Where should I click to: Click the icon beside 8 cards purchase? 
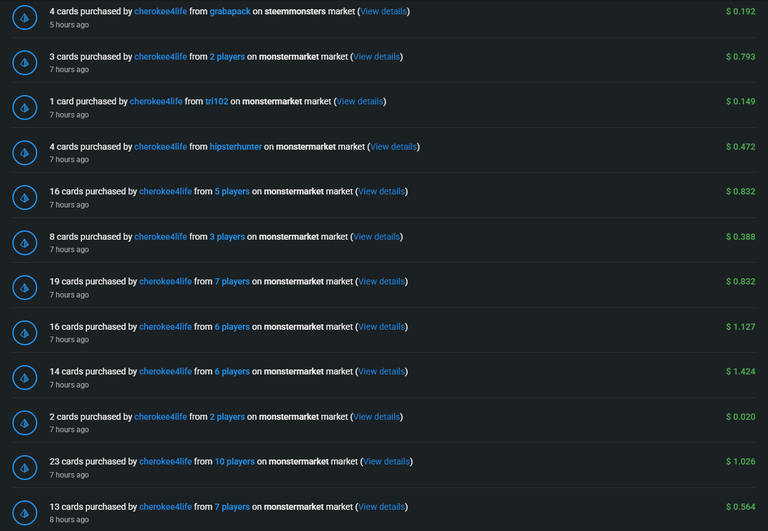24,243
